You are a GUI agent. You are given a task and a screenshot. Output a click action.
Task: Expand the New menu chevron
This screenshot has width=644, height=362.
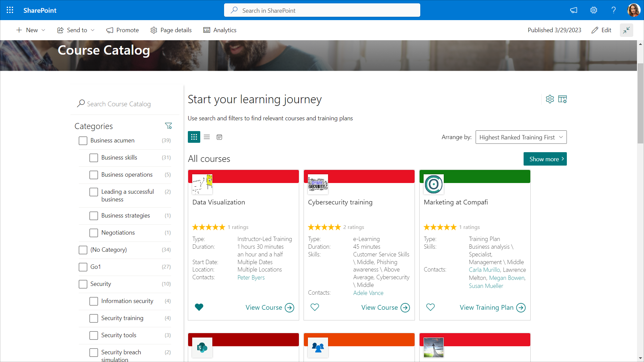(44, 30)
